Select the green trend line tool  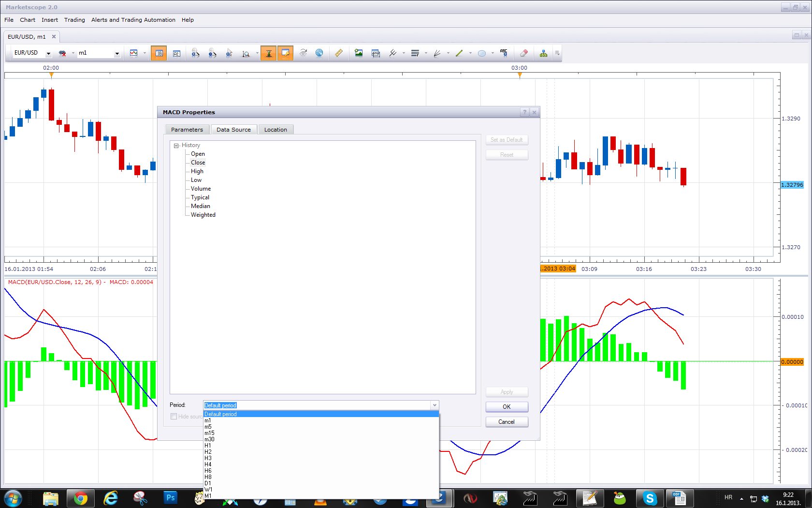[459, 53]
